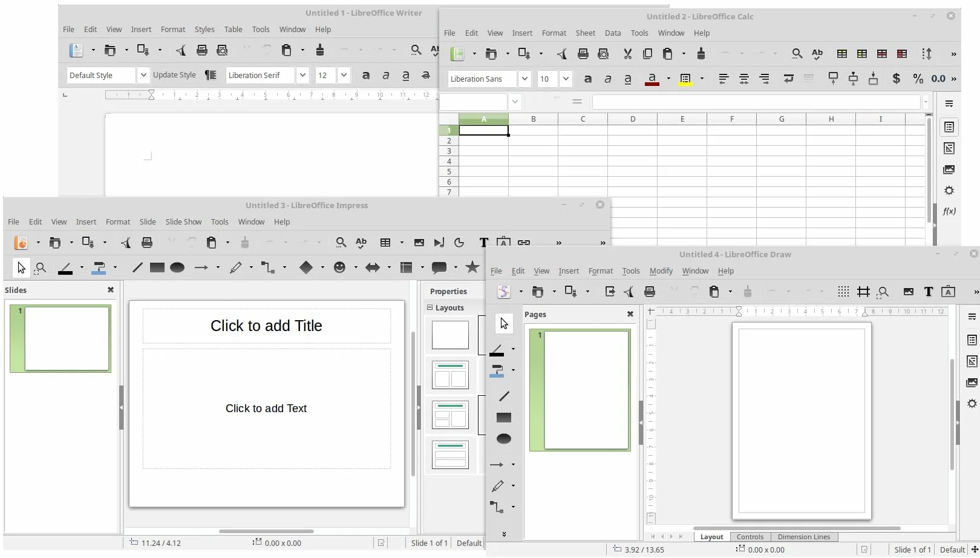
Task: Open Modify menu in Draw
Action: click(x=661, y=271)
